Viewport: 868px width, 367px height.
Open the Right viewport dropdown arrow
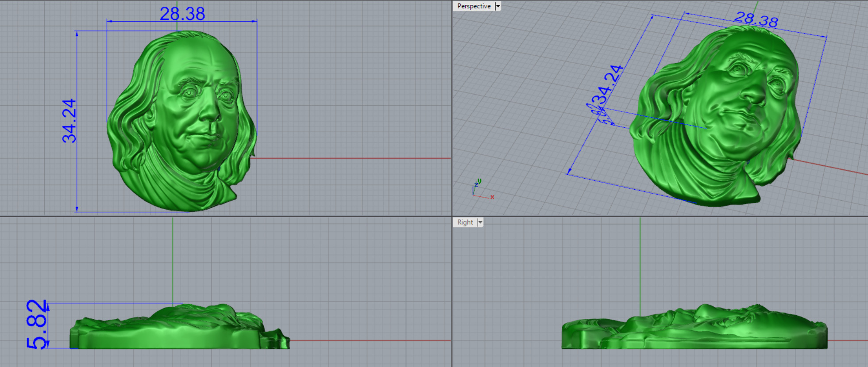(x=480, y=222)
